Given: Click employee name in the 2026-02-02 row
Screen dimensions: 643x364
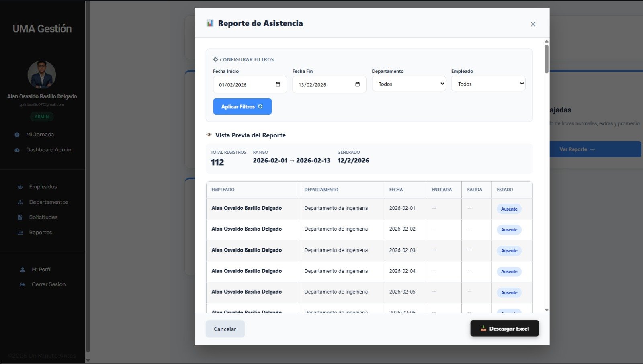Looking at the screenshot, I should 247,229.
